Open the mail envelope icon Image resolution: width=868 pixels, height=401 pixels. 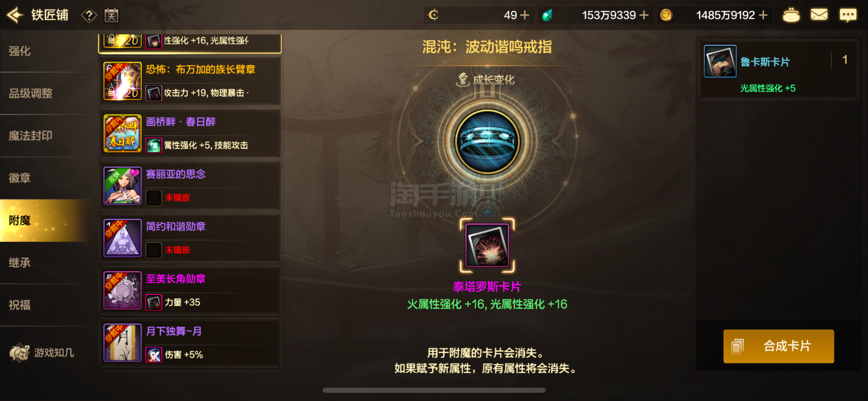(x=819, y=15)
